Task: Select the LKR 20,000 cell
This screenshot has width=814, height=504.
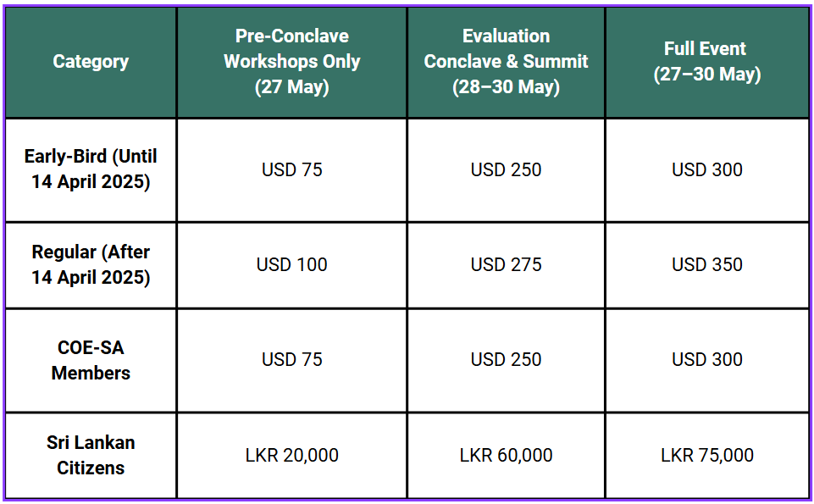Action: (291, 455)
